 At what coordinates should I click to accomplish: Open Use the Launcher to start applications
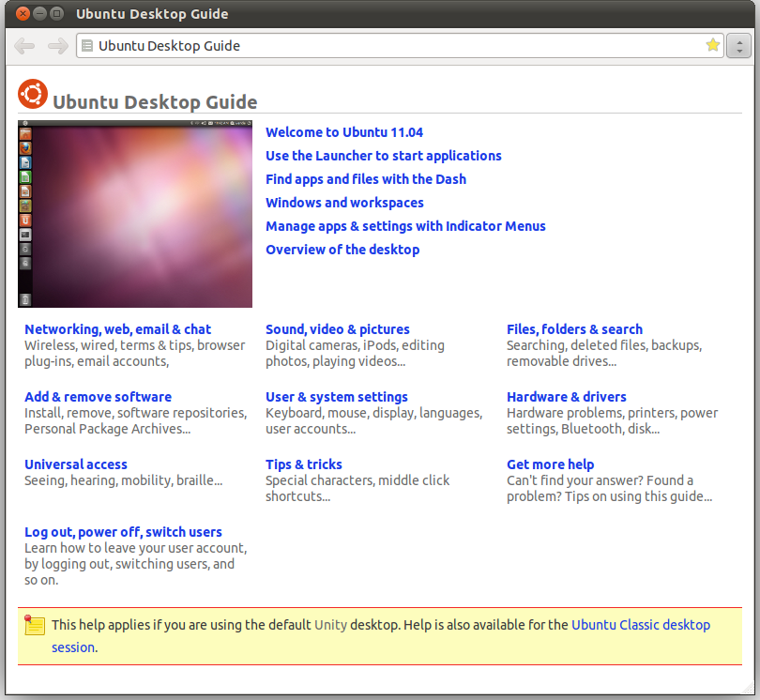(x=384, y=156)
